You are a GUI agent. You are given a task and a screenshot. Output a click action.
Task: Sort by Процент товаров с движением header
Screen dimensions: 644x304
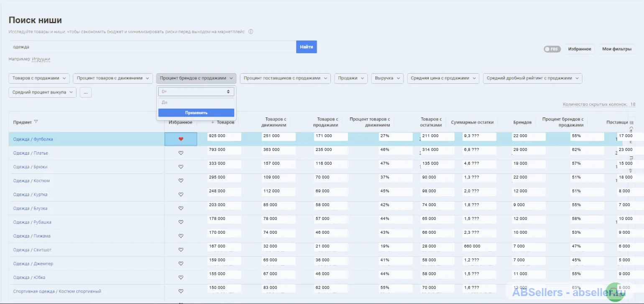(x=370, y=122)
